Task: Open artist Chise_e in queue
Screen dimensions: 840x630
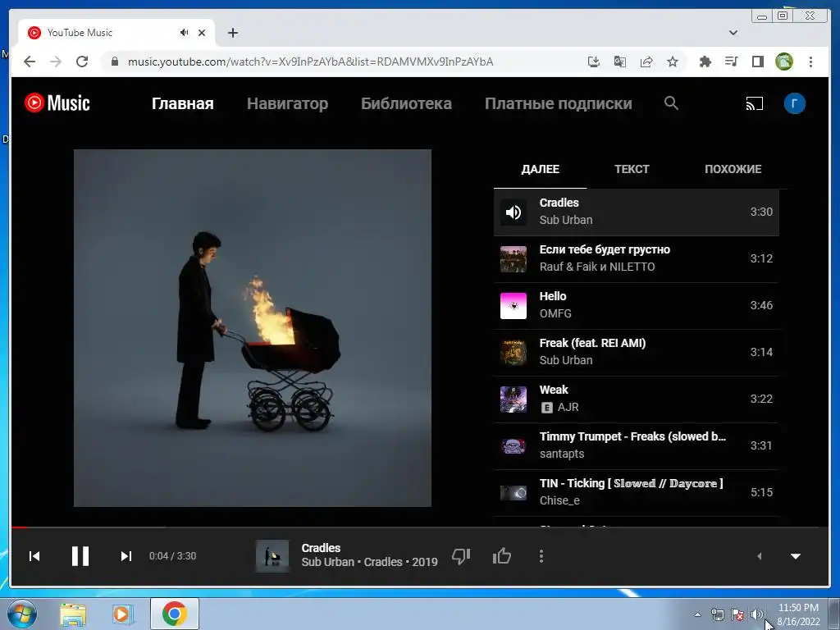Action: [x=559, y=500]
